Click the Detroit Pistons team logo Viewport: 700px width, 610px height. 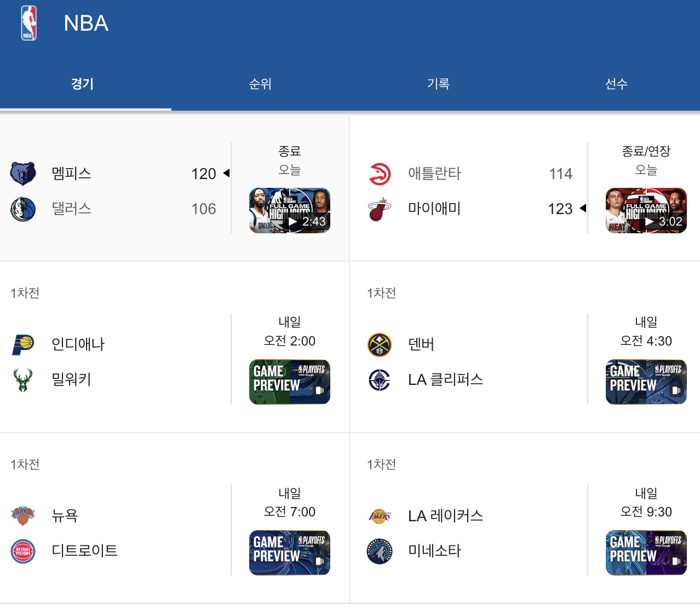(x=22, y=551)
